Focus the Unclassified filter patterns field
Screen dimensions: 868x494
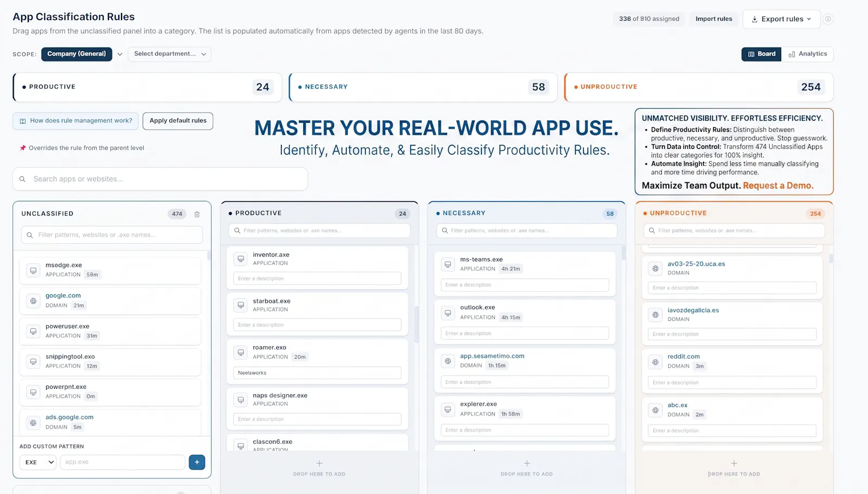click(x=112, y=235)
